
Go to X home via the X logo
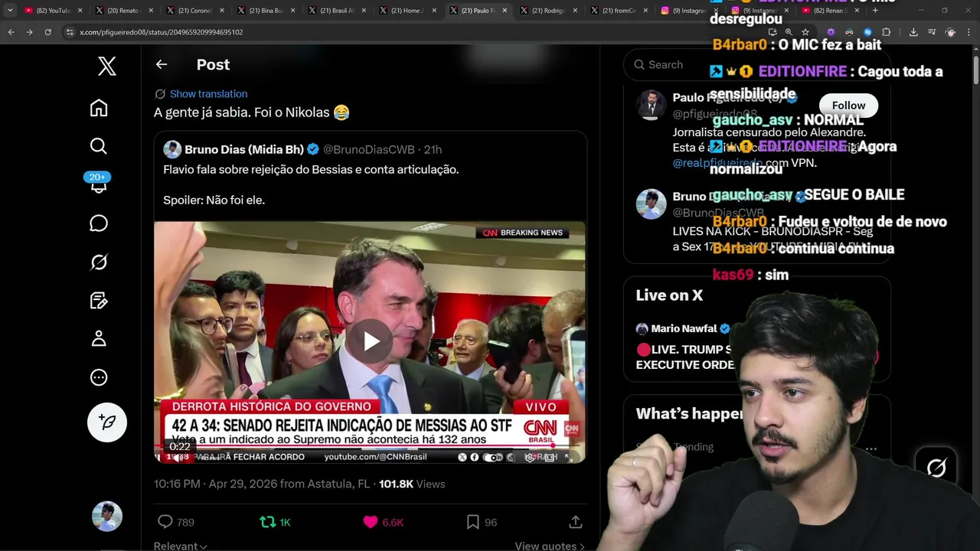[107, 66]
